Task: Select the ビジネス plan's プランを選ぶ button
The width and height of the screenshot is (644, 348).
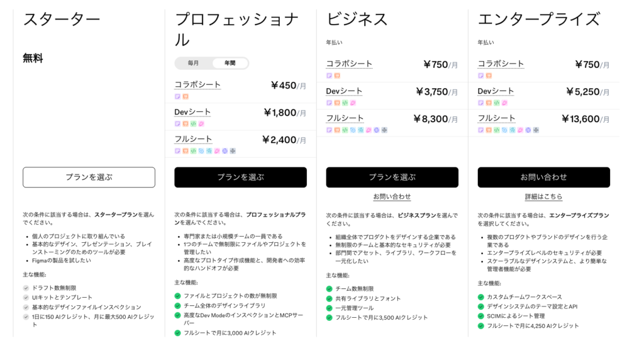Action: click(392, 177)
